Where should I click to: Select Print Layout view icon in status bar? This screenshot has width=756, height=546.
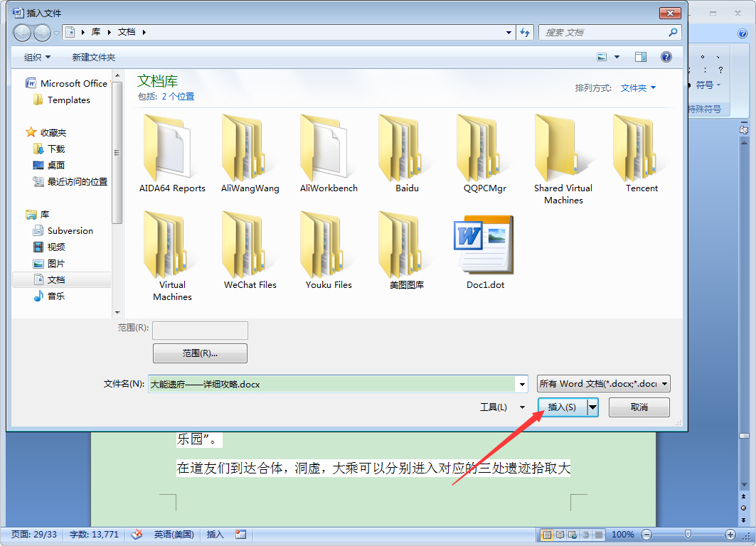pos(548,535)
